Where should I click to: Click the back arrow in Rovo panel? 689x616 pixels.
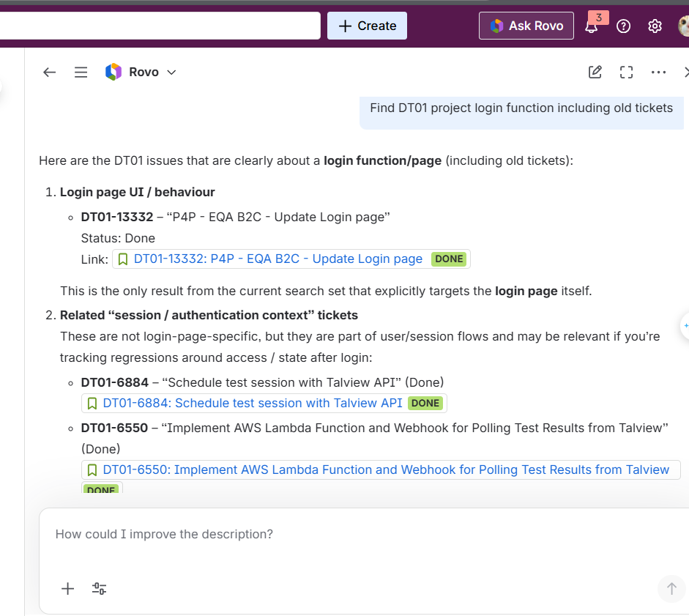[x=49, y=72]
